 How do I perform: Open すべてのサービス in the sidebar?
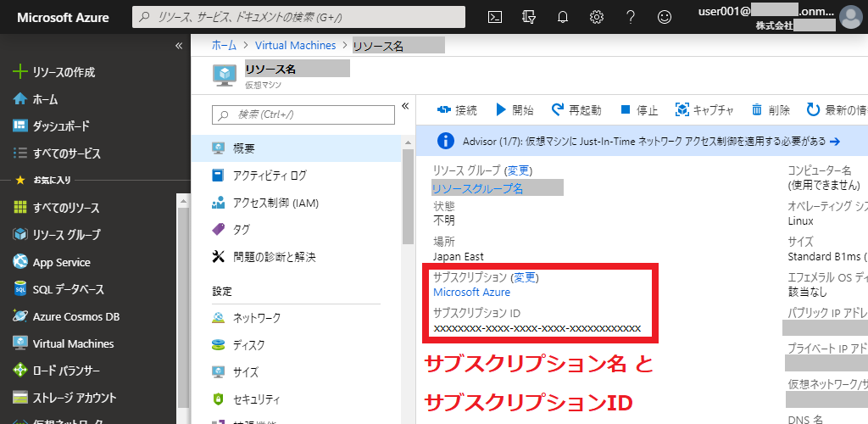click(x=57, y=153)
